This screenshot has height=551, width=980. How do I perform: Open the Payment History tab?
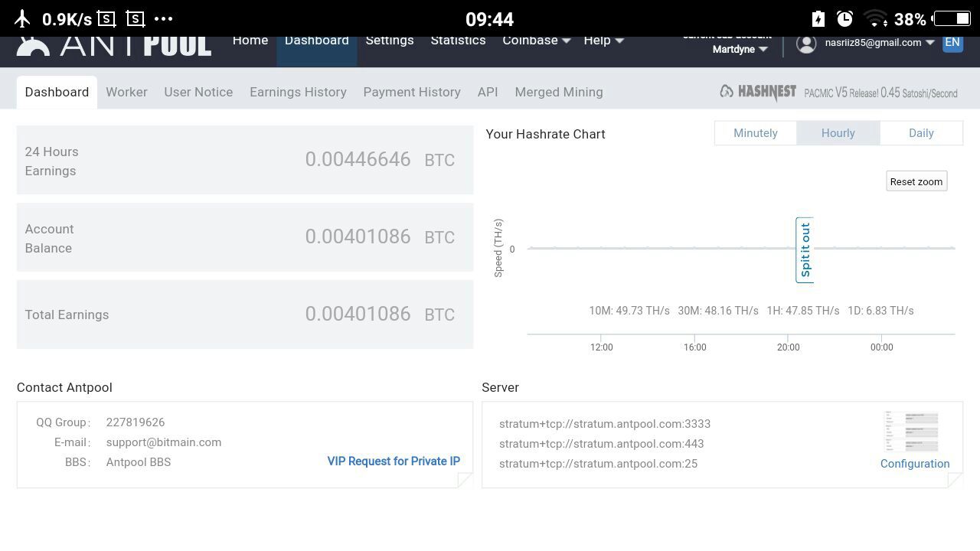pyautogui.click(x=412, y=92)
